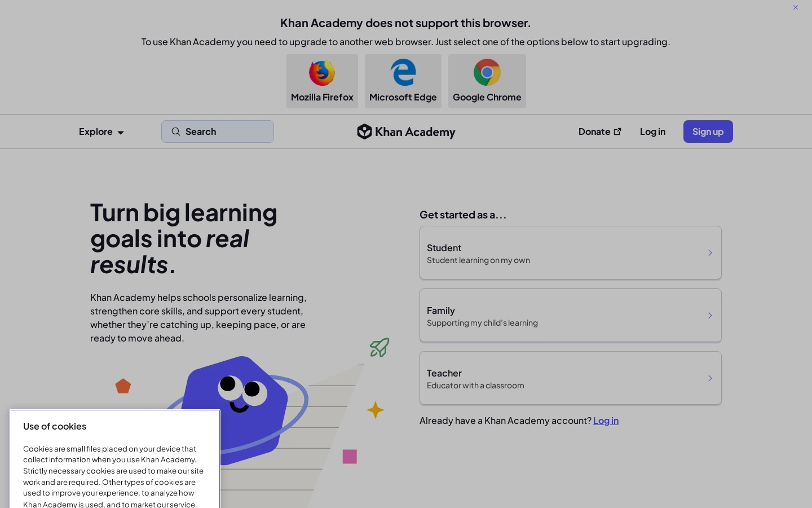Click the chevron on Family card
Screen dimensions: 812x508
click(x=710, y=316)
